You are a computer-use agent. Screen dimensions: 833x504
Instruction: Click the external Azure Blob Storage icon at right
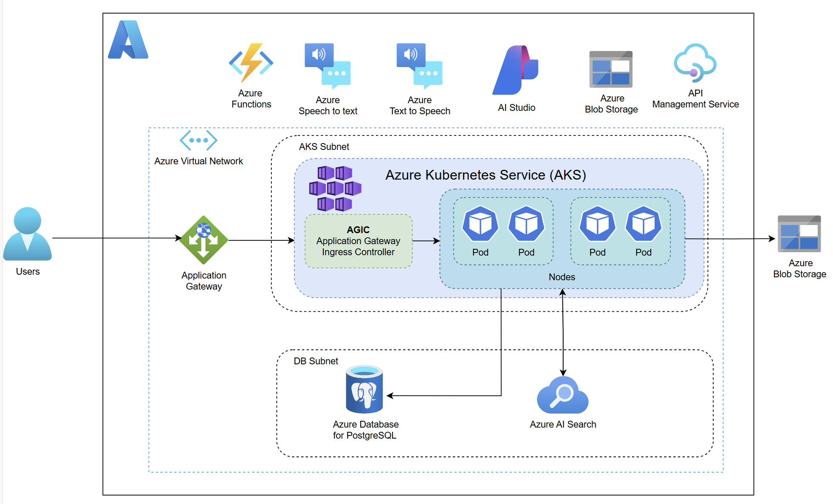[x=799, y=234]
